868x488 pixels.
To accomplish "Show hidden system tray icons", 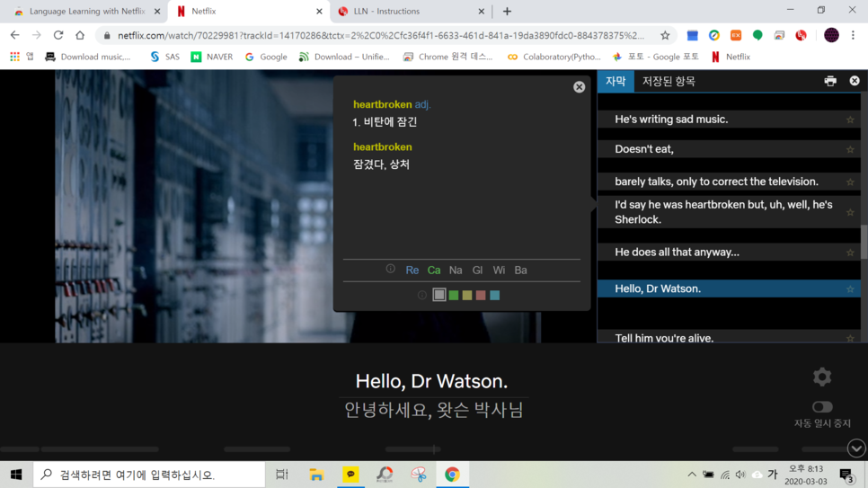I will pyautogui.click(x=692, y=475).
